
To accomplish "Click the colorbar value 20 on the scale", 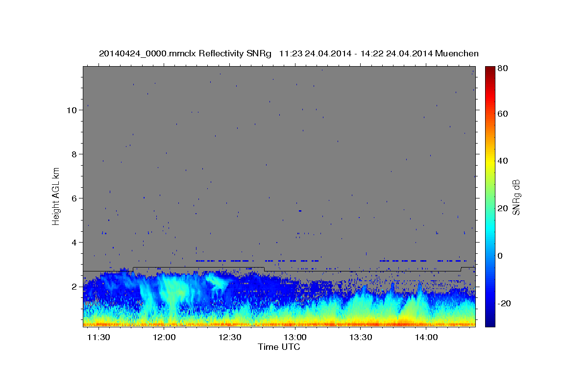I will [x=503, y=209].
